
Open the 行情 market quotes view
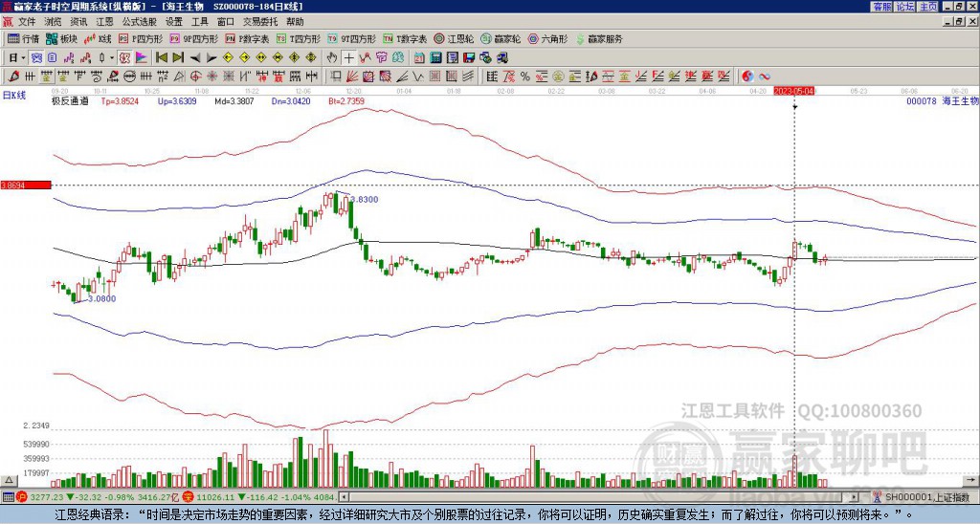pos(23,38)
